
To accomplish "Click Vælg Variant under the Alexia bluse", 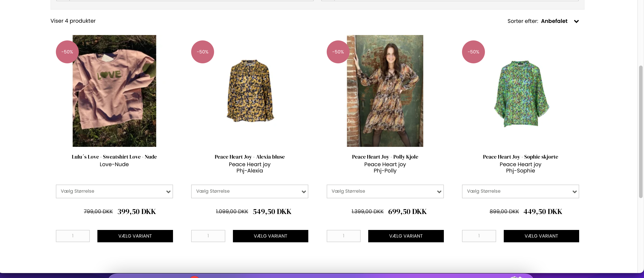I will click(270, 236).
